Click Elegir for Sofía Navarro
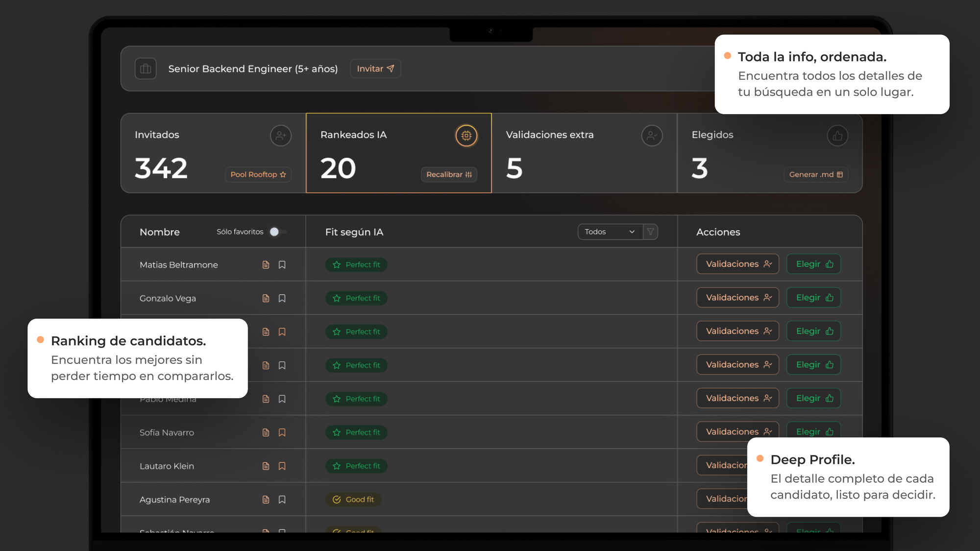The height and width of the screenshot is (551, 980). coord(814,430)
